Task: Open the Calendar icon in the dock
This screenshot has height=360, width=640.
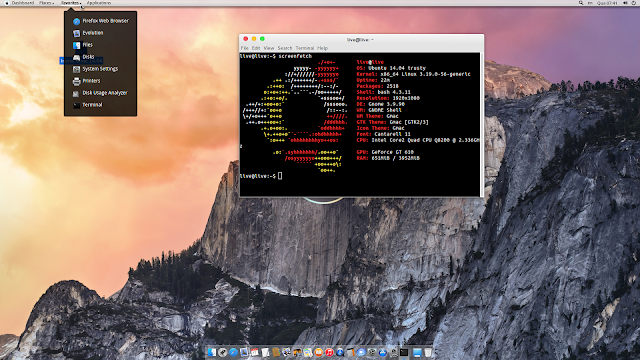Action: coord(255,352)
